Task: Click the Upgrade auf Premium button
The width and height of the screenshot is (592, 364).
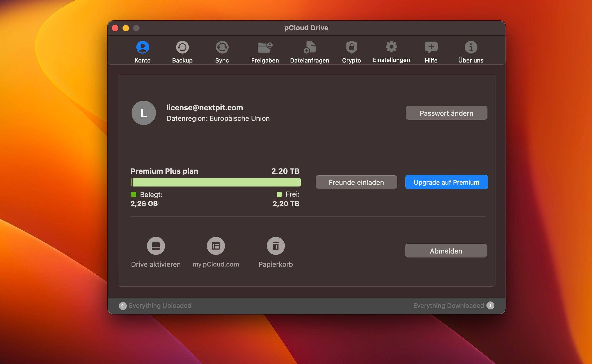Action: pos(446,182)
